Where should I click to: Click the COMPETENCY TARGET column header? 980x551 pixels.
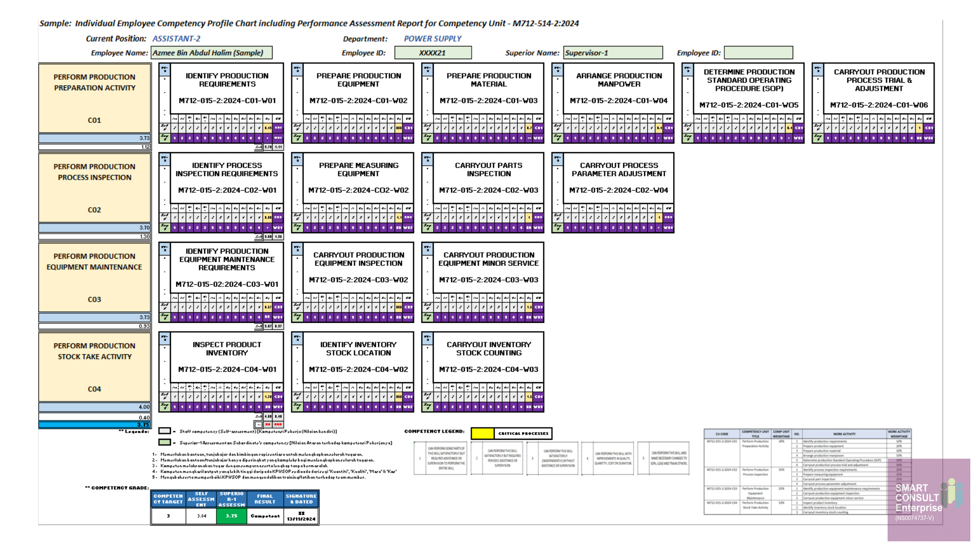tap(168, 499)
